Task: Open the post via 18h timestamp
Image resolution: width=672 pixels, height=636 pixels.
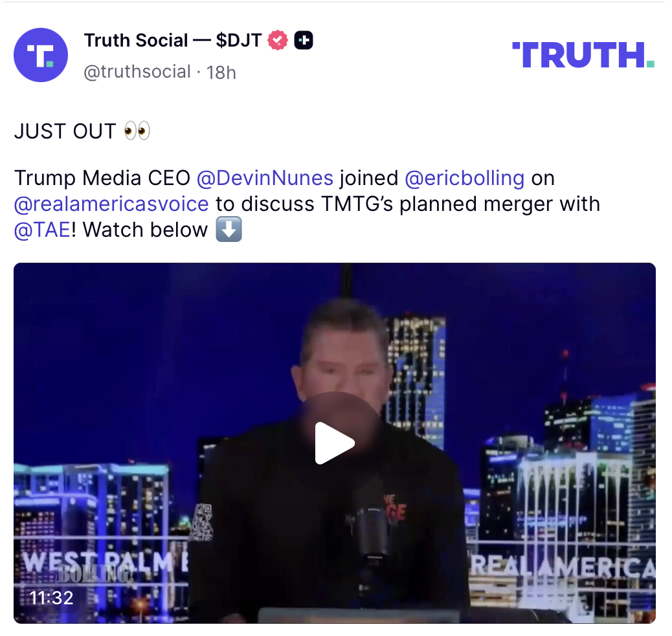Action: (x=221, y=72)
